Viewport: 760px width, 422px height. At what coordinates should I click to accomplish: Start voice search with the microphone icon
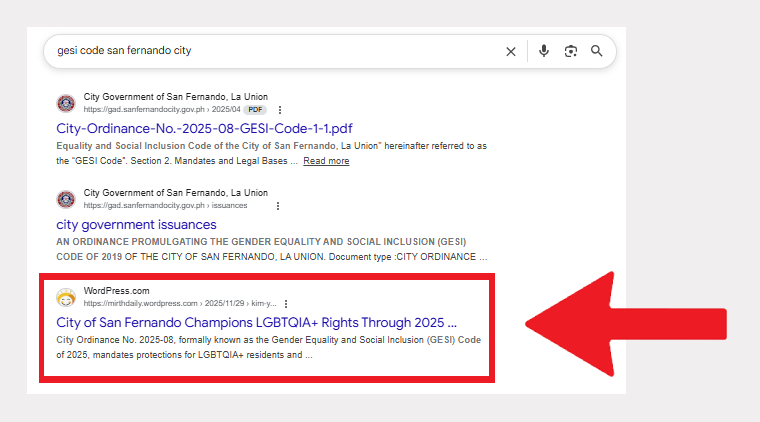pyautogui.click(x=544, y=51)
